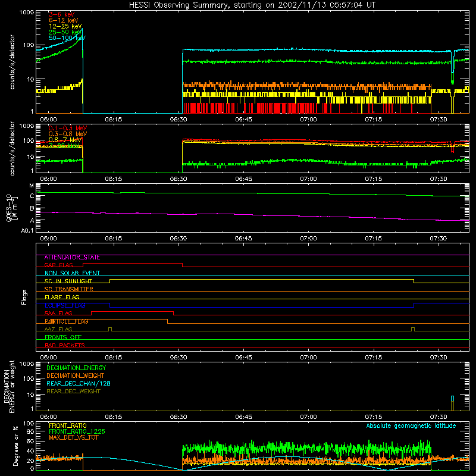Viewport: 476px width, 476px height.
Task: Click the Degrees or % axis label
Action: (15, 446)
